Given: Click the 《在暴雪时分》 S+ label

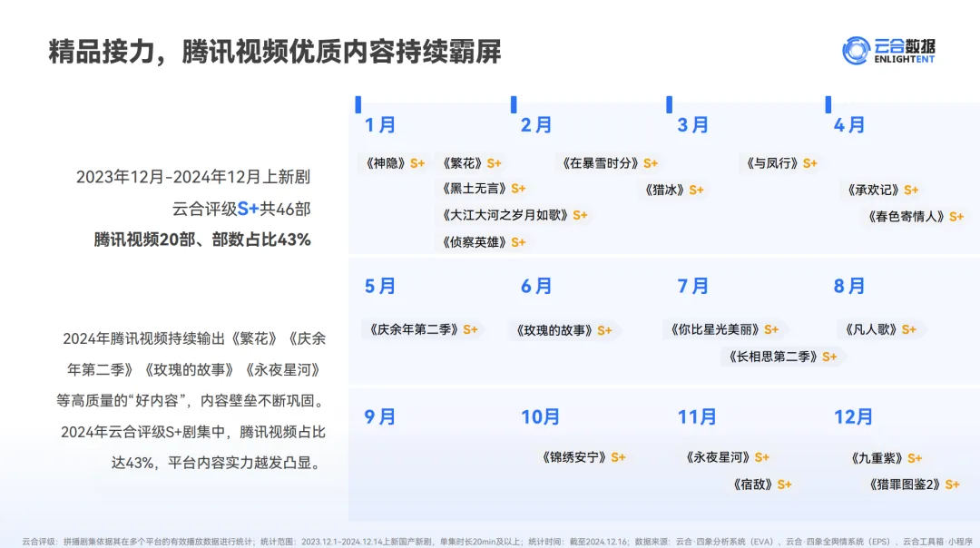Looking at the screenshot, I should pyautogui.click(x=609, y=163).
